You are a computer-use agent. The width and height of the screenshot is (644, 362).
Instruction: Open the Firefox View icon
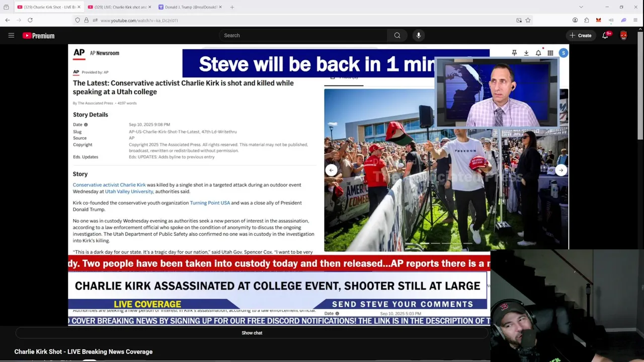coord(6,7)
